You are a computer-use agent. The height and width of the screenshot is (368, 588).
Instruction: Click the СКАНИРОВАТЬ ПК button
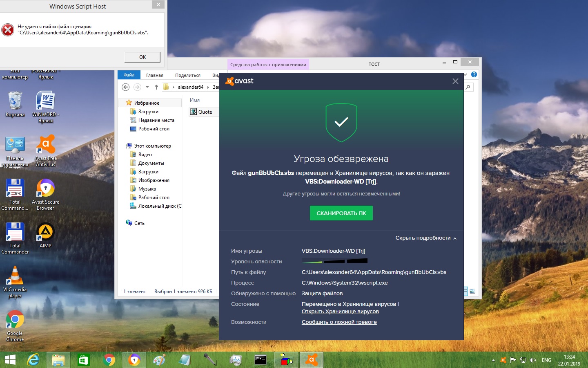pyautogui.click(x=341, y=213)
